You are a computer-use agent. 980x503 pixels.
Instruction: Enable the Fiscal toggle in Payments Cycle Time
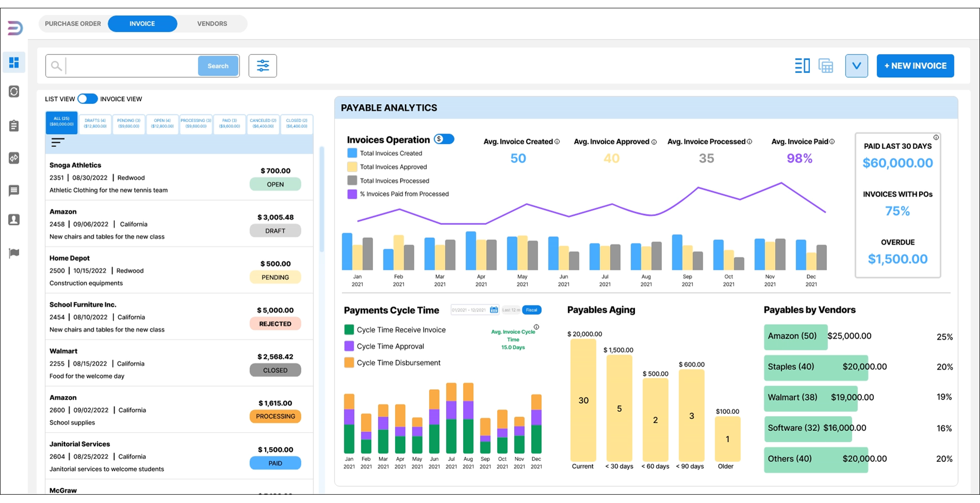point(532,310)
